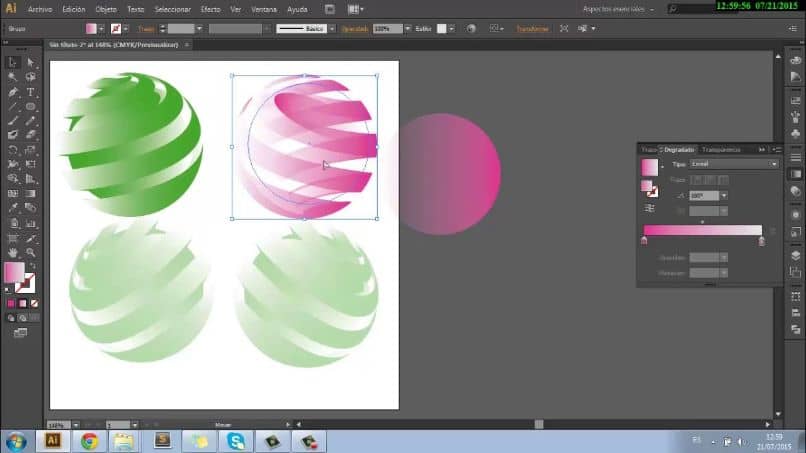Screen dimensions: 806x453
Task: Select the left pink gradient stop
Action: click(x=644, y=240)
